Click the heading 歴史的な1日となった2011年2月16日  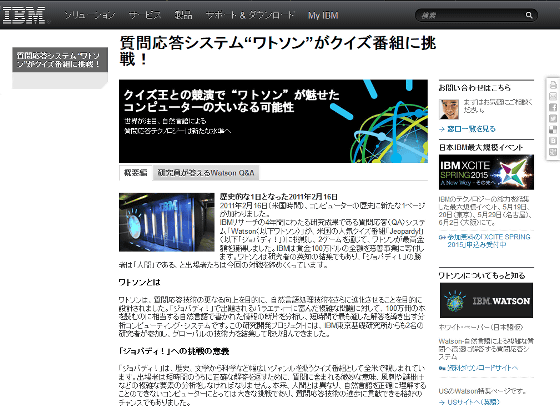click(x=279, y=197)
